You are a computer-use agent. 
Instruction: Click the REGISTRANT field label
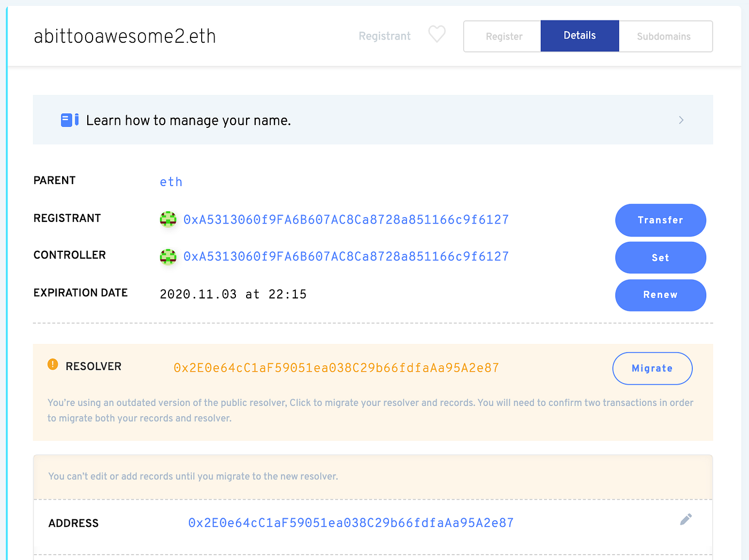coord(67,218)
